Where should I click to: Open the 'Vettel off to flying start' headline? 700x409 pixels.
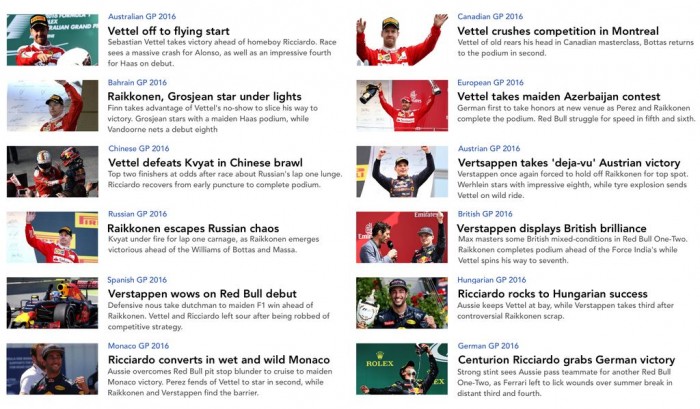pos(168,31)
